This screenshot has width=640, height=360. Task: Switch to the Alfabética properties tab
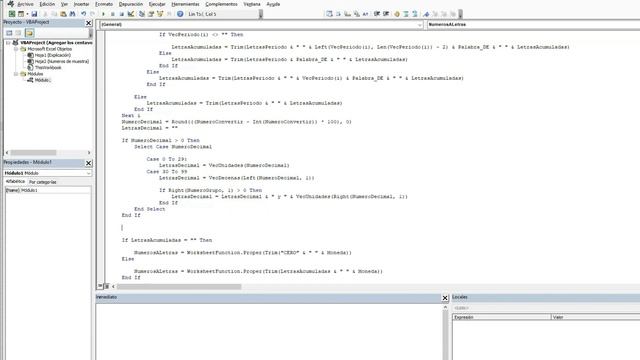click(15, 182)
